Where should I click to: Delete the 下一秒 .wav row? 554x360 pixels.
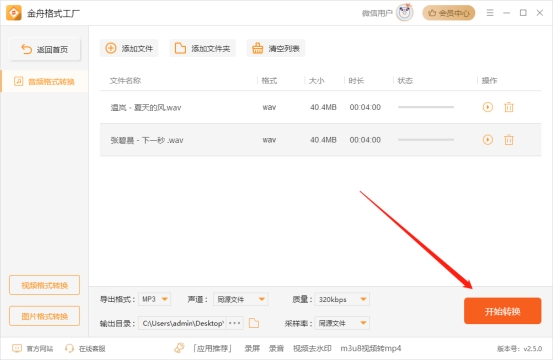[x=509, y=140]
